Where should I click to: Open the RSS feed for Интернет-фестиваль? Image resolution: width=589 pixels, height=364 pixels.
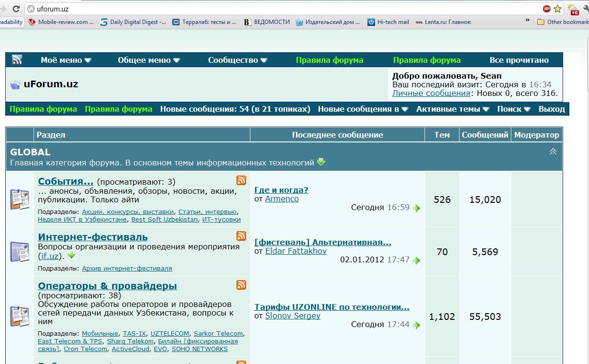tap(241, 236)
